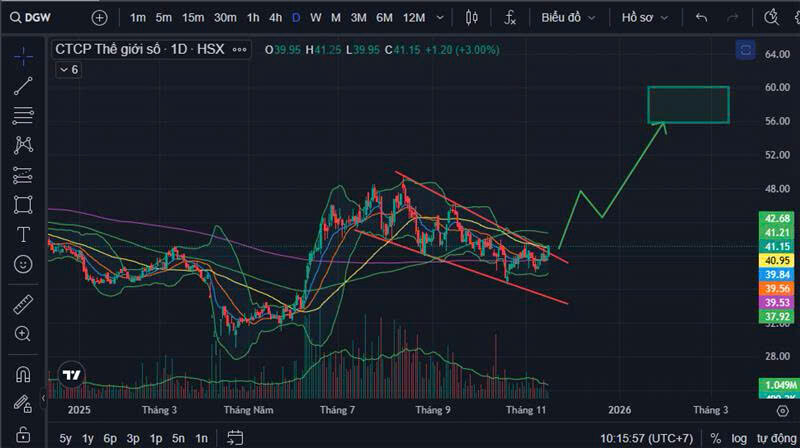
Task: Redo chart action
Action: pos(733,18)
